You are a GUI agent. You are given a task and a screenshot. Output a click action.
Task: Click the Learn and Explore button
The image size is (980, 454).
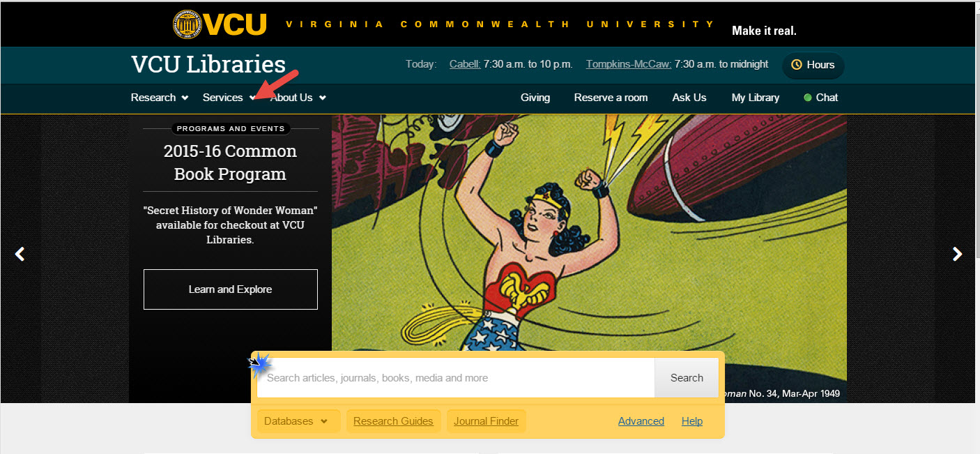tap(230, 289)
